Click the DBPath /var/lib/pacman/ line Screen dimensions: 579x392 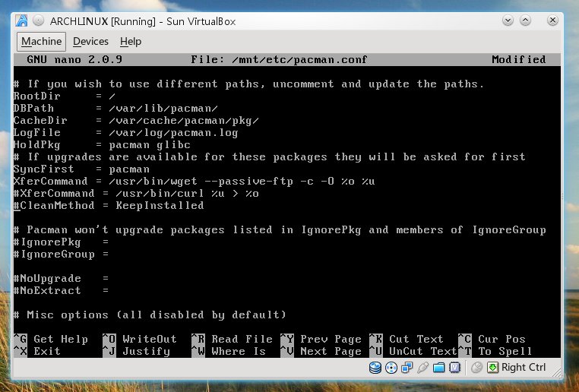tap(116, 108)
